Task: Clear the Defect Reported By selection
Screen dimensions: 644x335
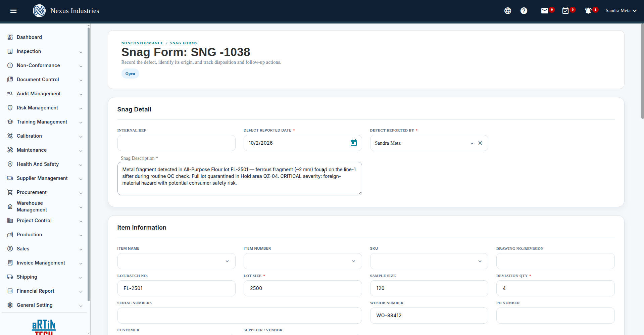Action: (480, 143)
